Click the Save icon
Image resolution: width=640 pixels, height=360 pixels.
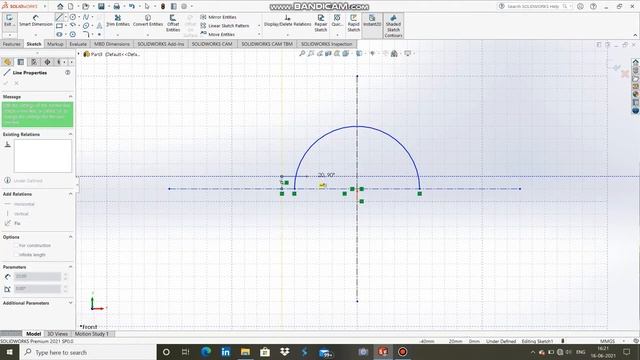pyautogui.click(x=101, y=7)
